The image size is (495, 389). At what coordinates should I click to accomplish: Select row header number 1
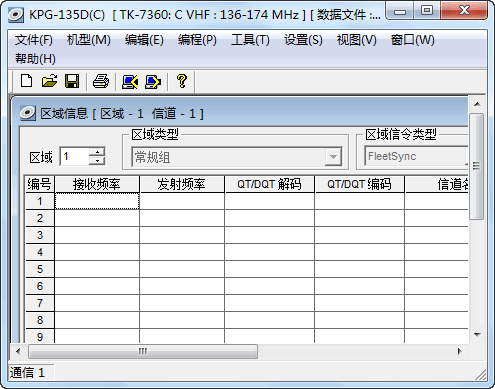tap(40, 201)
